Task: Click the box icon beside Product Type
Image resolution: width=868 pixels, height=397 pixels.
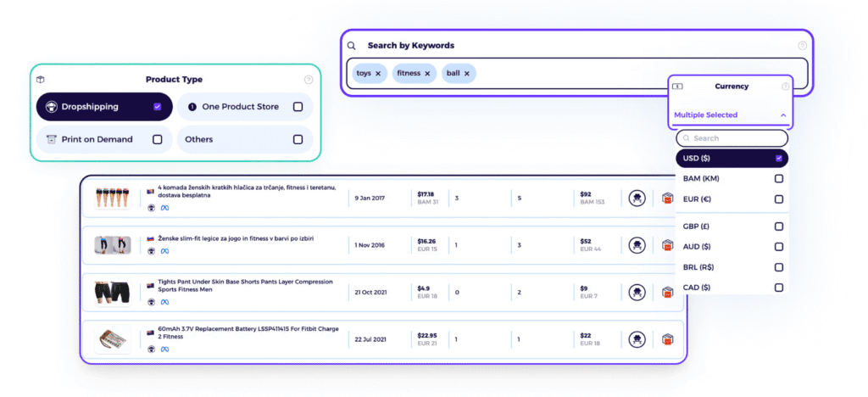Action: click(41, 80)
